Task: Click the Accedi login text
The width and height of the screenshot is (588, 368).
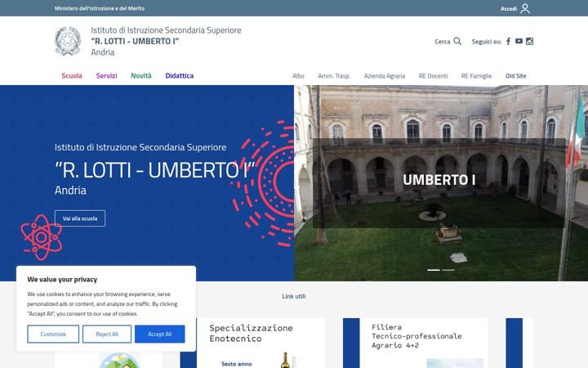Action: (509, 9)
